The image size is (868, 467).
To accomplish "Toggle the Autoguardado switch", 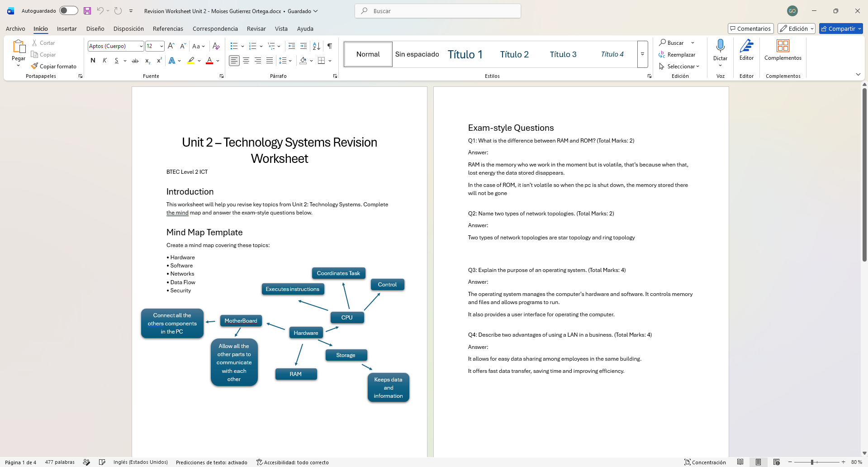I will pyautogui.click(x=68, y=11).
